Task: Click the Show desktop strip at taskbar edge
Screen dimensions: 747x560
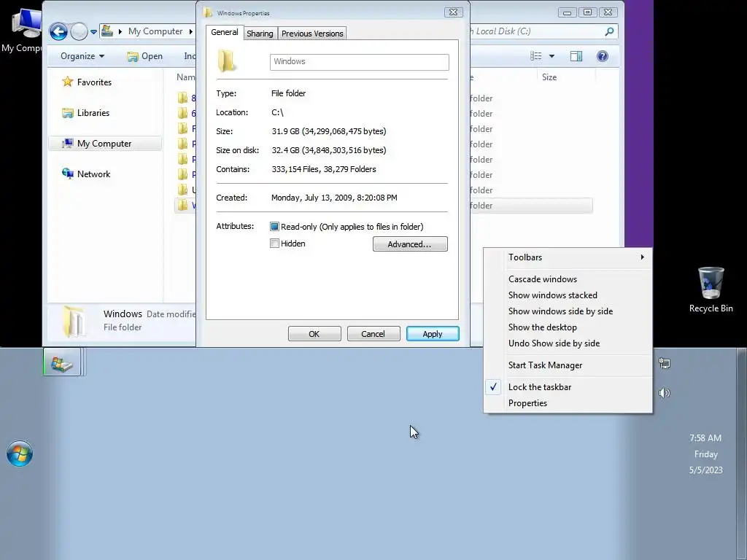Action: [x=741, y=454]
